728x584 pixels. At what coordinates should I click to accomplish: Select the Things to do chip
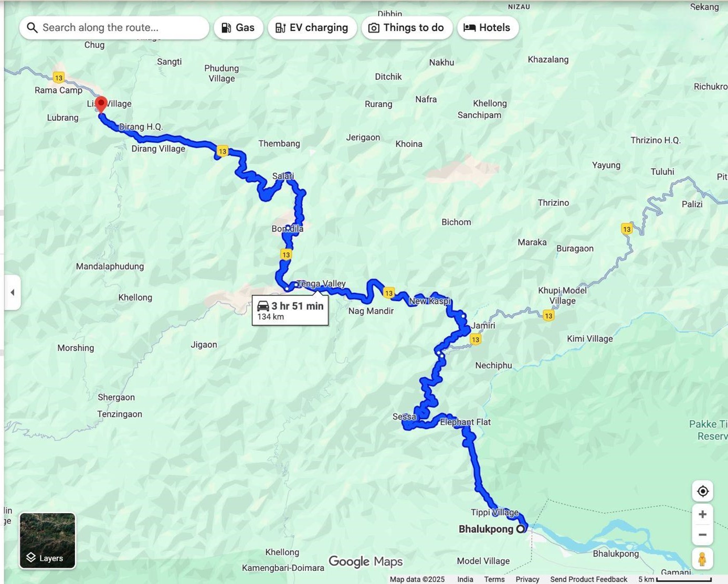(407, 28)
